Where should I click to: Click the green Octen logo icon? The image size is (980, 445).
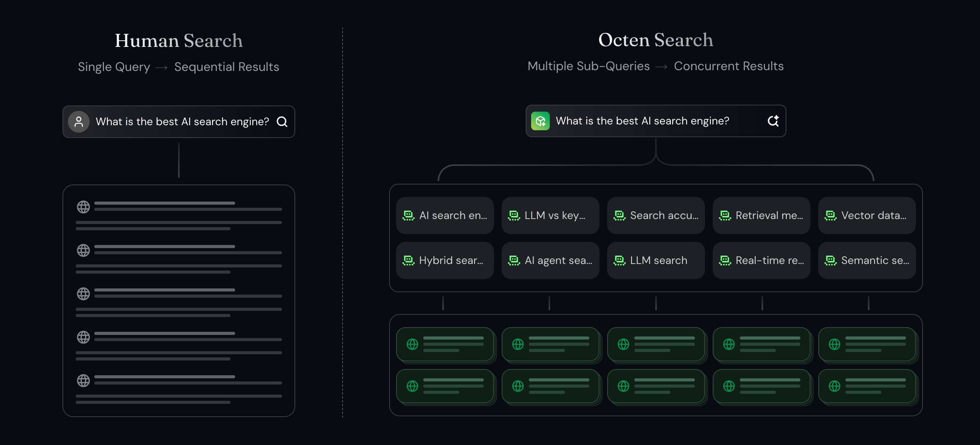click(540, 121)
